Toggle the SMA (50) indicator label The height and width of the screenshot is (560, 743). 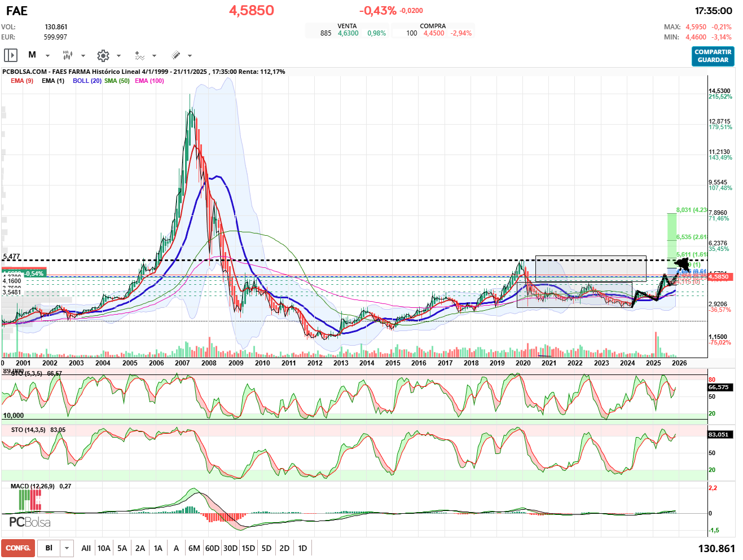pos(117,81)
